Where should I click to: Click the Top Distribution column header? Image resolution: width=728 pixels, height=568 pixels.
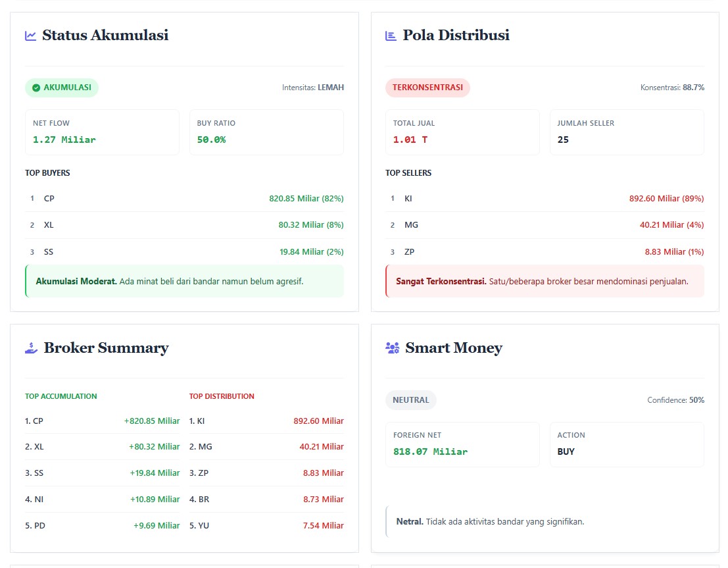(x=222, y=396)
